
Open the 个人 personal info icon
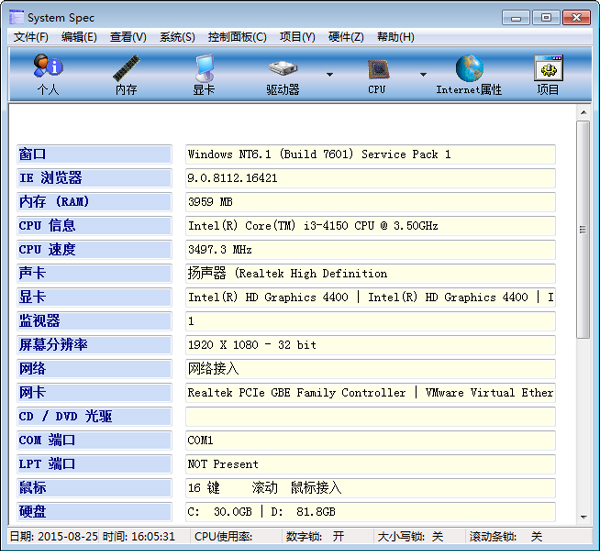coord(48,74)
